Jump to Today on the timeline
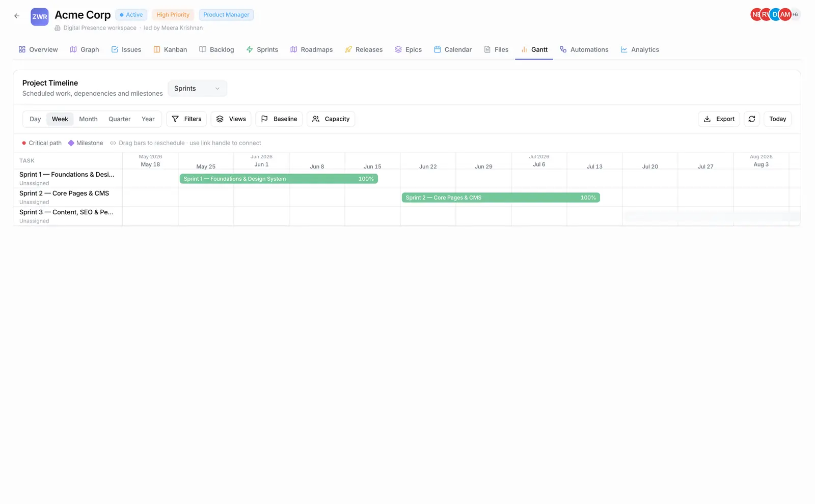The height and width of the screenshot is (504, 815). click(x=777, y=119)
